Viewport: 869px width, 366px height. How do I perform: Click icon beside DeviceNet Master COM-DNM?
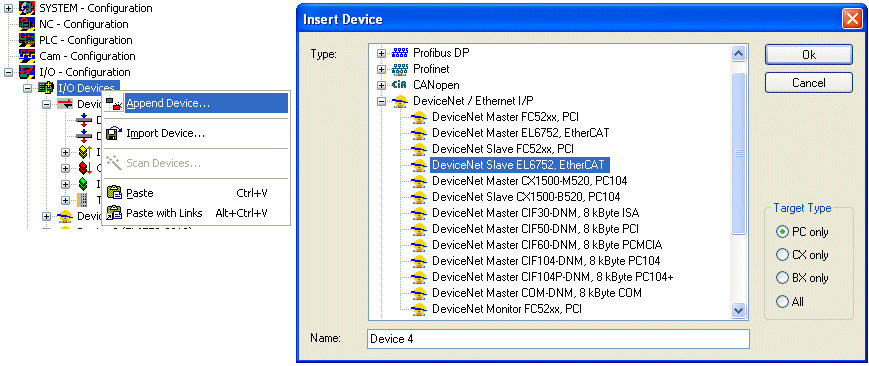point(420,293)
